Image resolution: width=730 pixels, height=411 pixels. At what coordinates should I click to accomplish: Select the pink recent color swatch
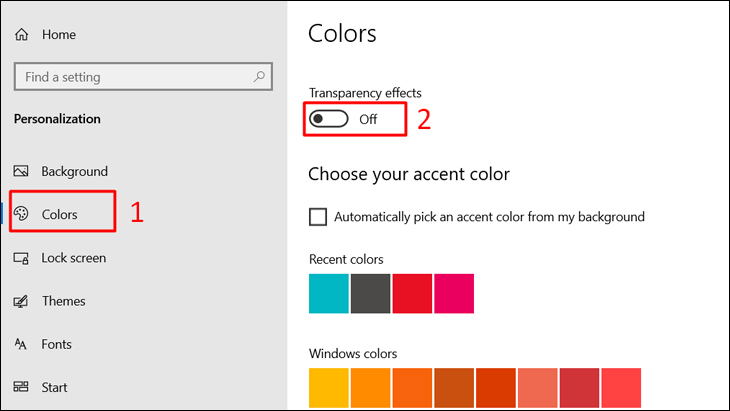pos(454,293)
